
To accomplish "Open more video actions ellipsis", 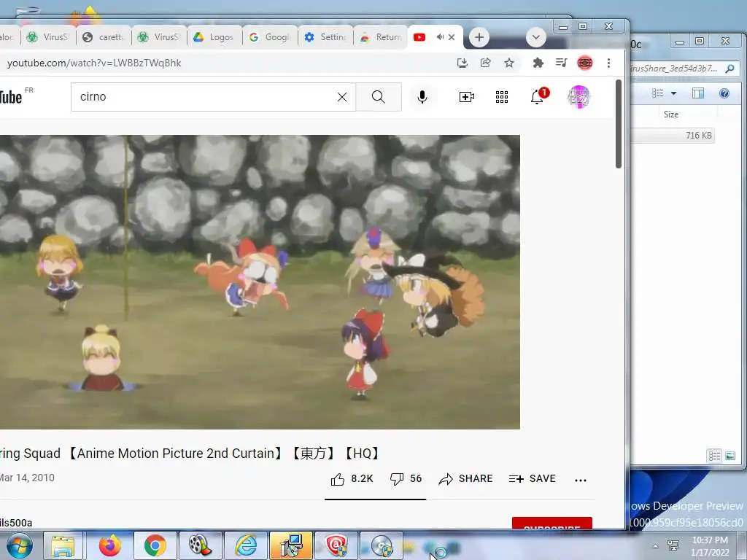I will [x=581, y=480].
